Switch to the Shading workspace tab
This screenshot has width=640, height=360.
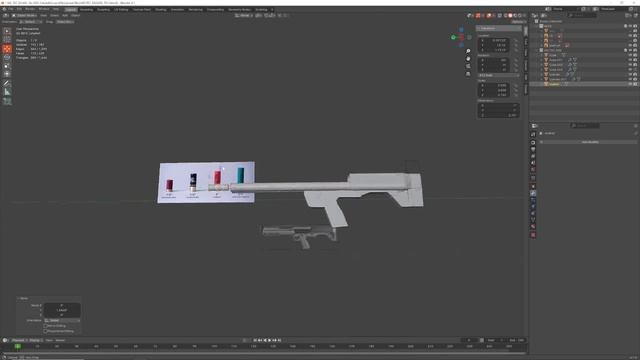point(160,9)
